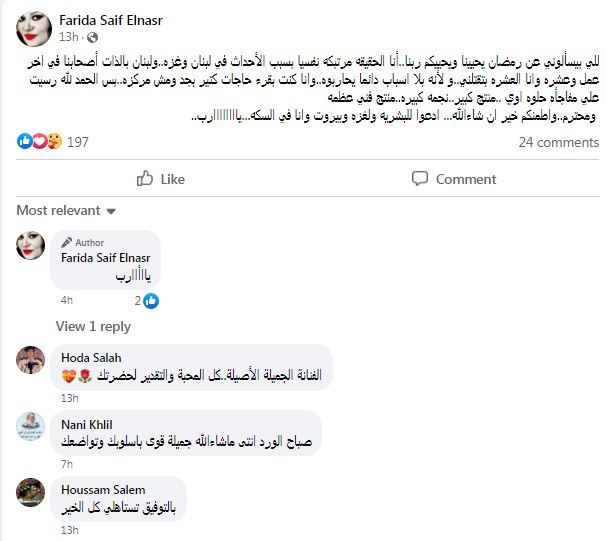This screenshot has height=541, width=607.
Task: Click the Comment speech bubble icon
Action: (x=421, y=179)
